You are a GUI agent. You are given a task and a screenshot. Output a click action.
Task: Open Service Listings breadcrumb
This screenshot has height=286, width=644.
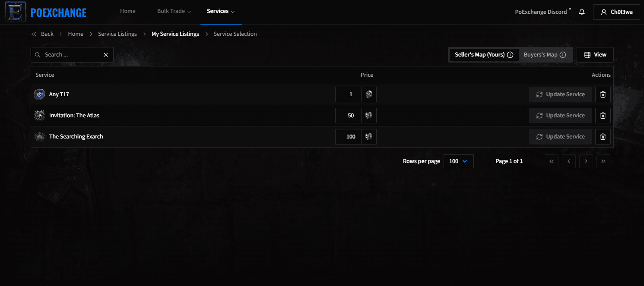[x=117, y=34]
